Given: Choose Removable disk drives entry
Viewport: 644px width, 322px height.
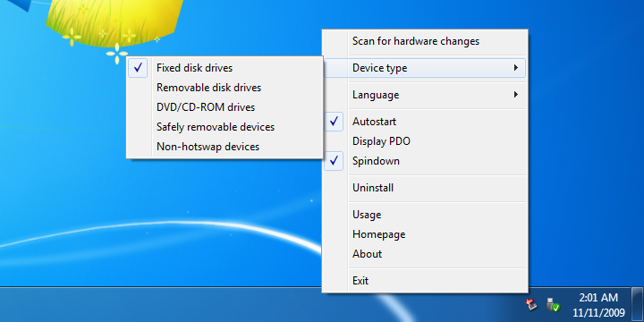Looking at the screenshot, I should (225, 88).
